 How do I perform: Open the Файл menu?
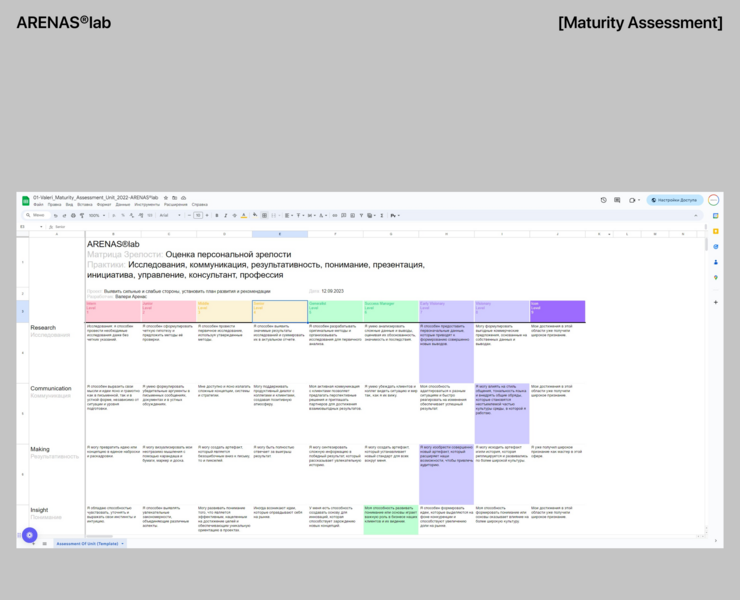coord(38,204)
